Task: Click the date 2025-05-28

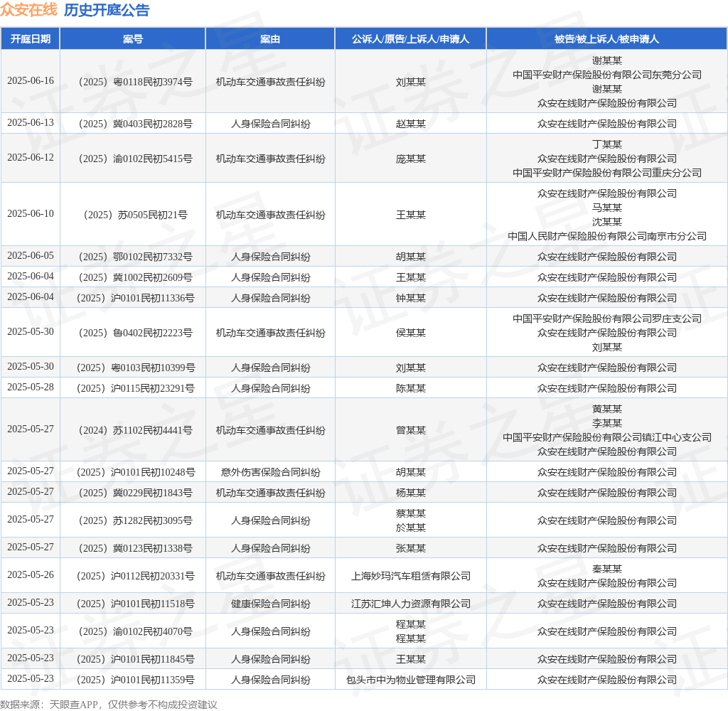Action: point(31,387)
